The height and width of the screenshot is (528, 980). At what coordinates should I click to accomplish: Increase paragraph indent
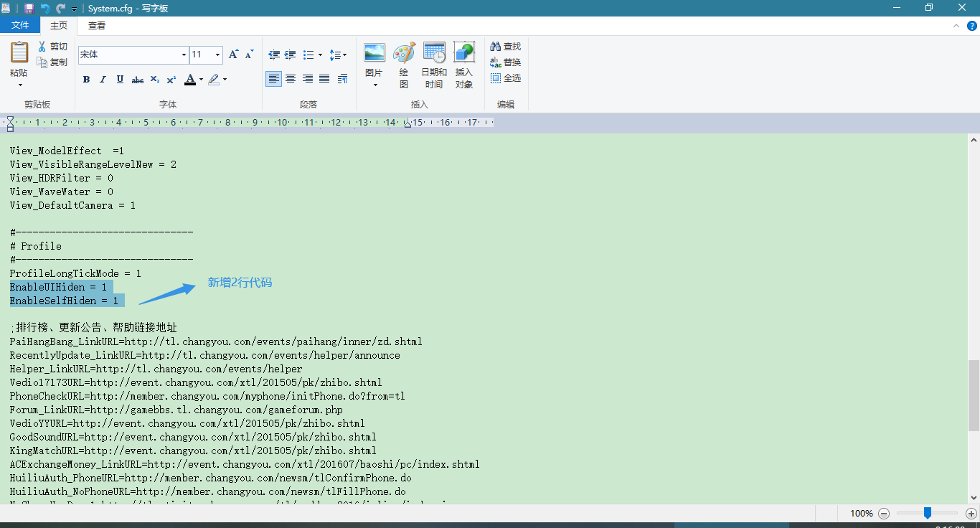(291, 55)
